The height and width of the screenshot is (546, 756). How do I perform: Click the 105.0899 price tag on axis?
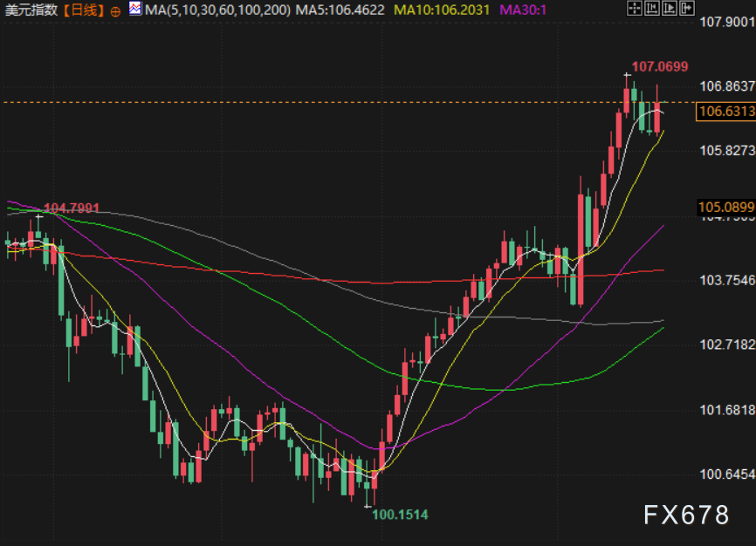[726, 207]
